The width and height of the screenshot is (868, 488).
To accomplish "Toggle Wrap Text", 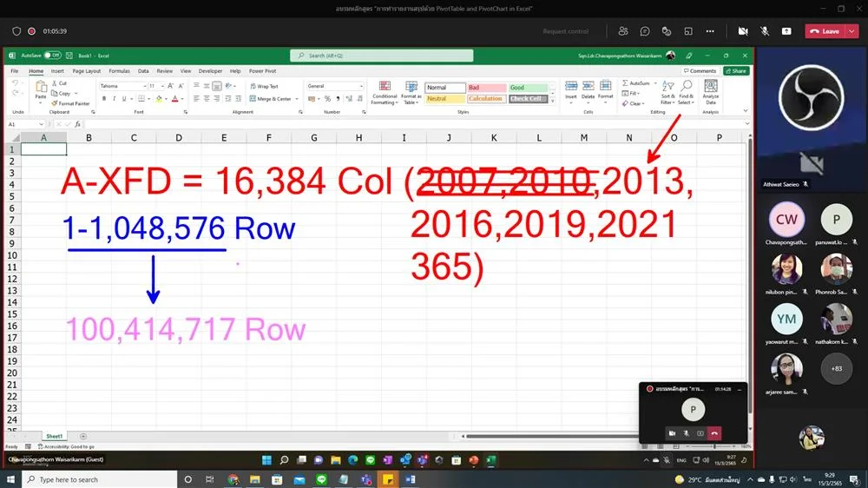I will pyautogui.click(x=264, y=87).
